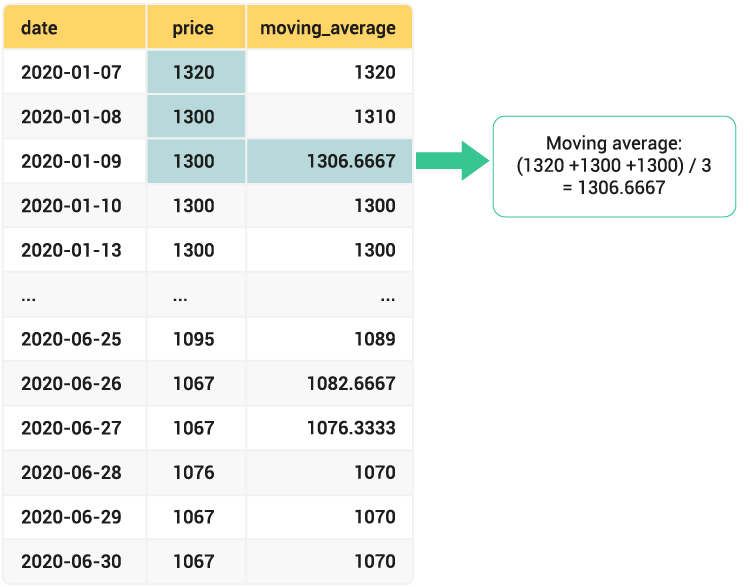Click the price cell in the 2020-01-10 row
The image size is (750, 587).
point(194,206)
